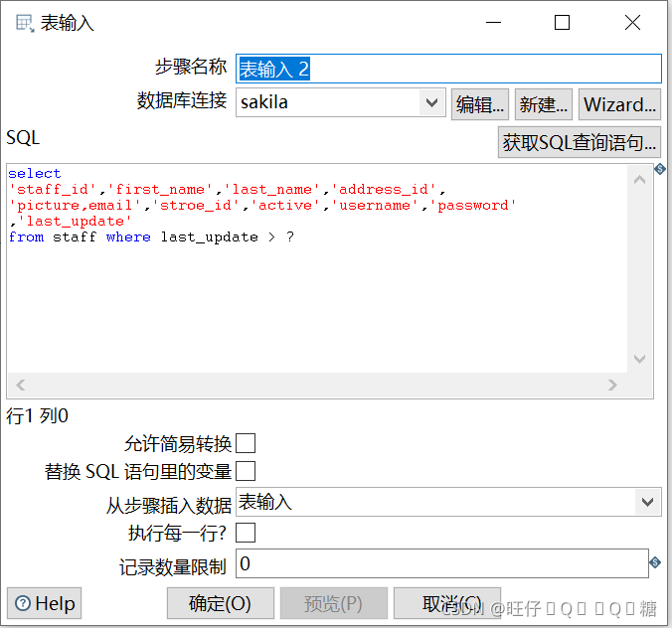The image size is (672, 628).
Task: Click the 'from' keyword in SQL editor
Action: coord(26,236)
